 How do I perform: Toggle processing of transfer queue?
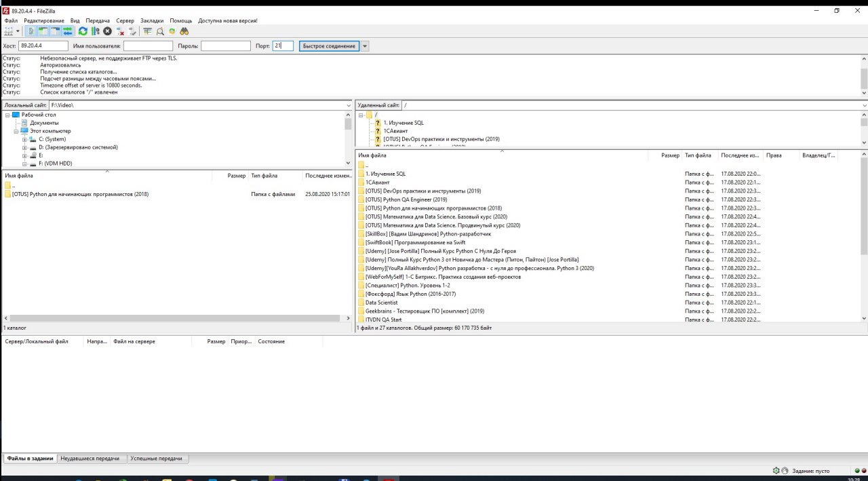coord(95,31)
